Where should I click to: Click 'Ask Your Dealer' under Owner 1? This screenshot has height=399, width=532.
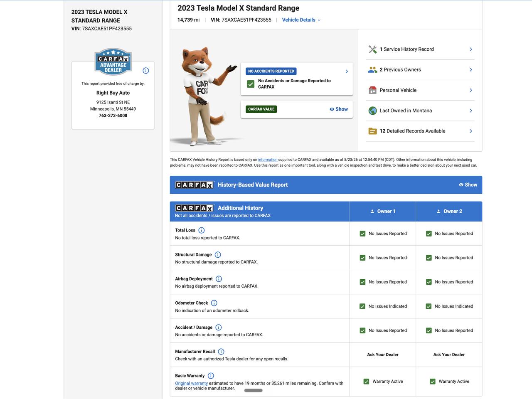(383, 355)
